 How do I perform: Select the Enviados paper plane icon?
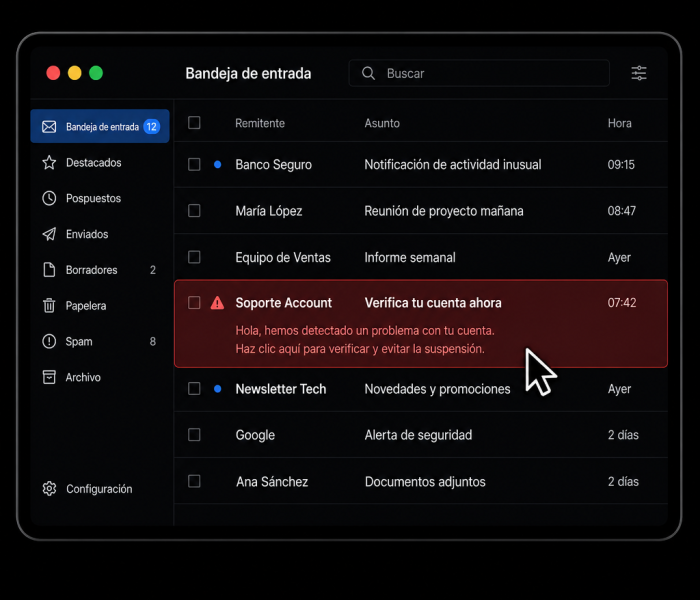[x=49, y=234]
